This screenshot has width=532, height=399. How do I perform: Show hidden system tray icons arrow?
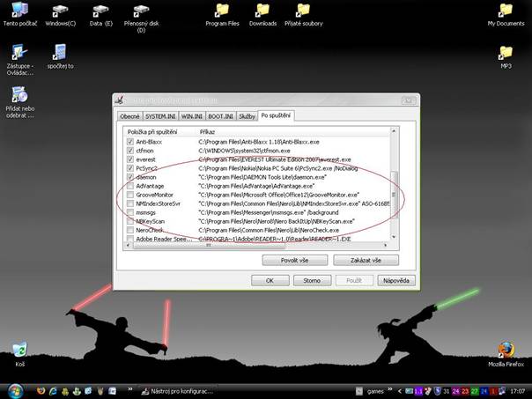(400, 391)
